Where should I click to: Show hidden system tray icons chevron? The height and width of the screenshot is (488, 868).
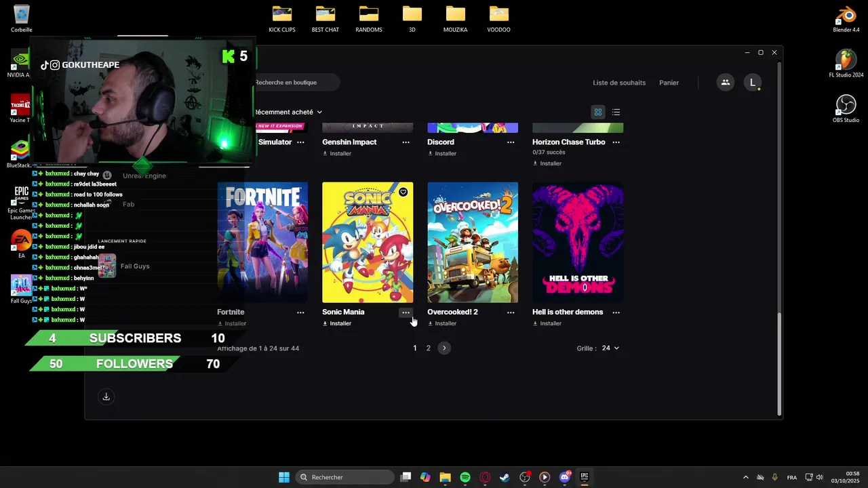(746, 477)
